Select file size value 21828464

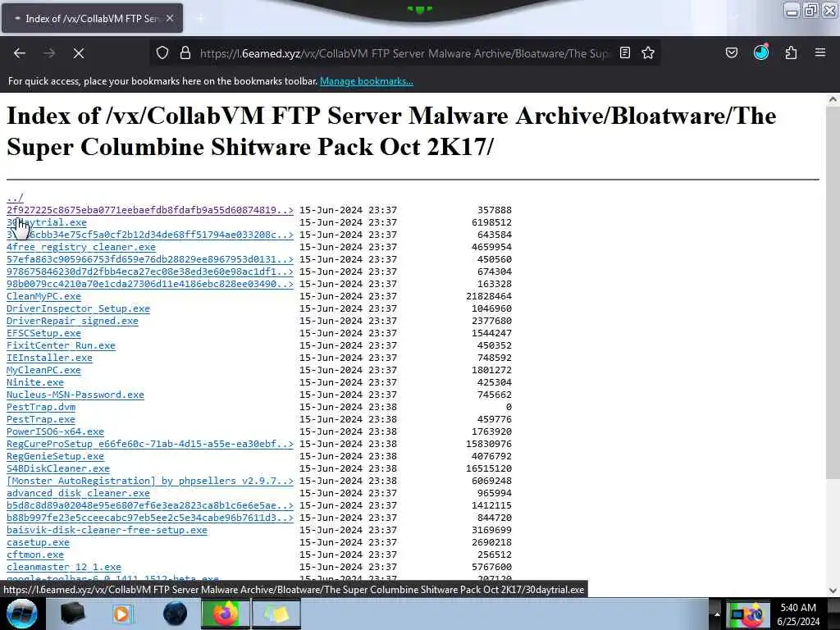pos(489,296)
